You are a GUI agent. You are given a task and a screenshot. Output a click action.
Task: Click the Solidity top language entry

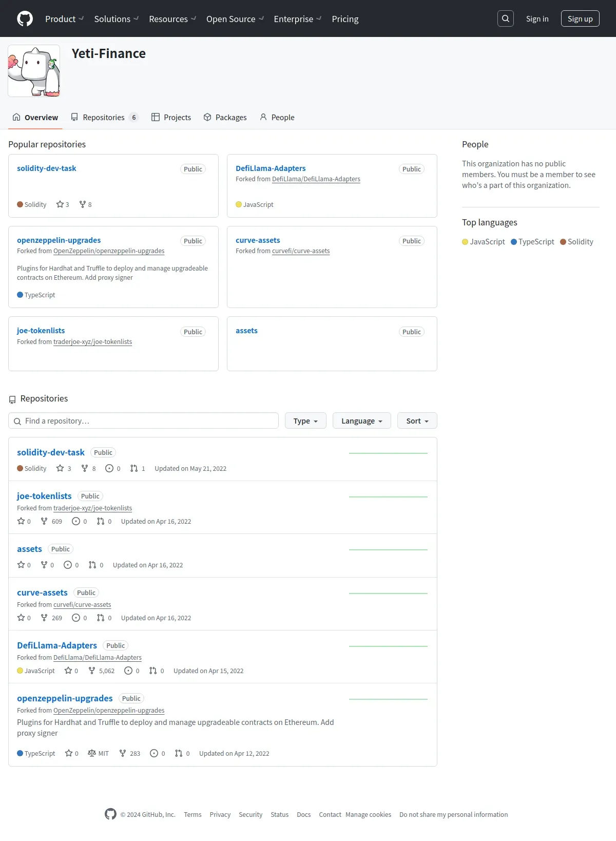click(x=576, y=242)
